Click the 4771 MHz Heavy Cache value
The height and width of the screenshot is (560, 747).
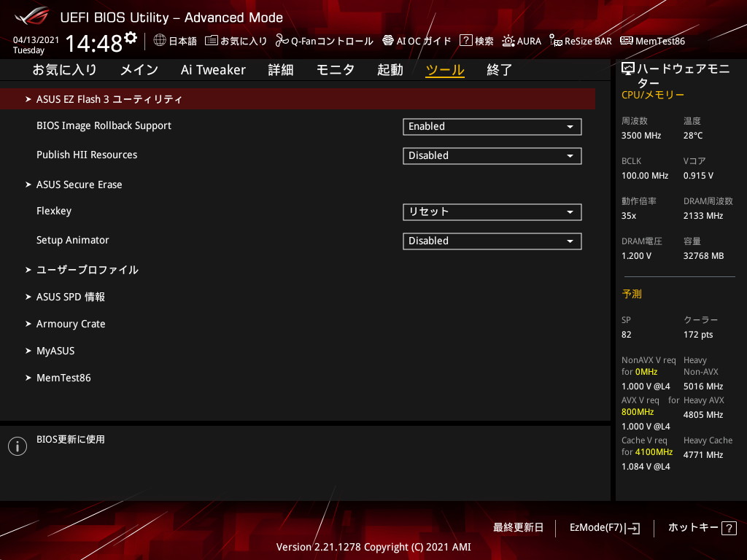click(x=703, y=455)
